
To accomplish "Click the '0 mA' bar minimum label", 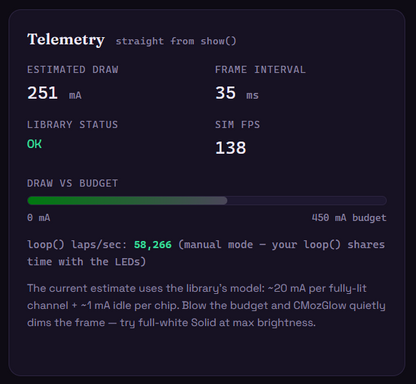I will 39,218.
